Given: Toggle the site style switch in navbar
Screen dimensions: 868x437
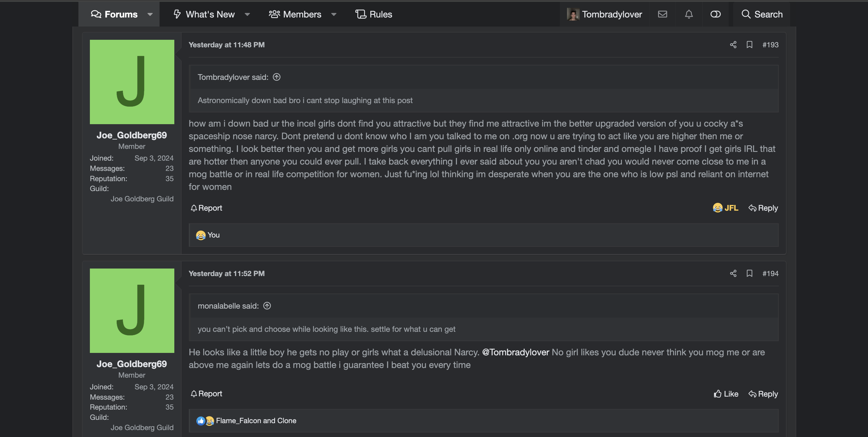Looking at the screenshot, I should [715, 14].
